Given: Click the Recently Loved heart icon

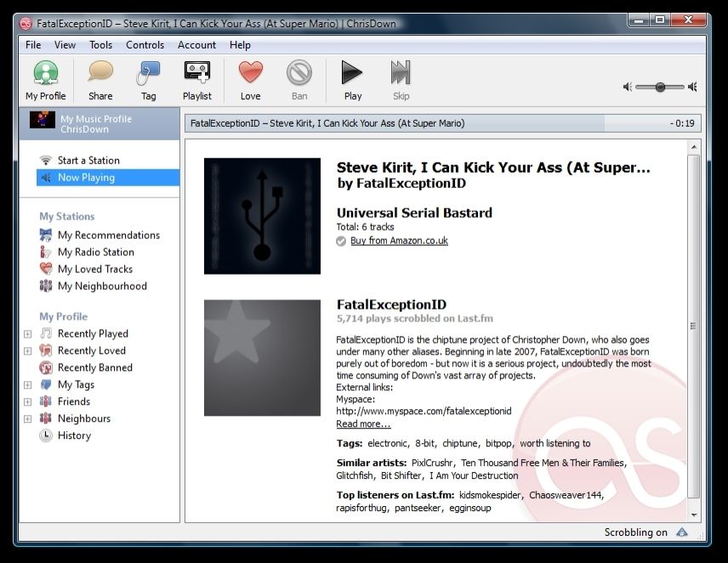Looking at the screenshot, I should coord(46,350).
